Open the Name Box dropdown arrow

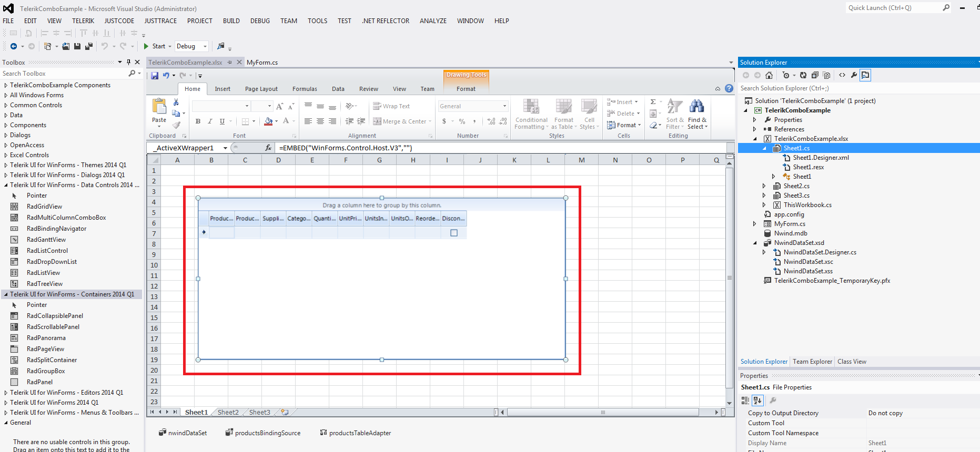(225, 148)
